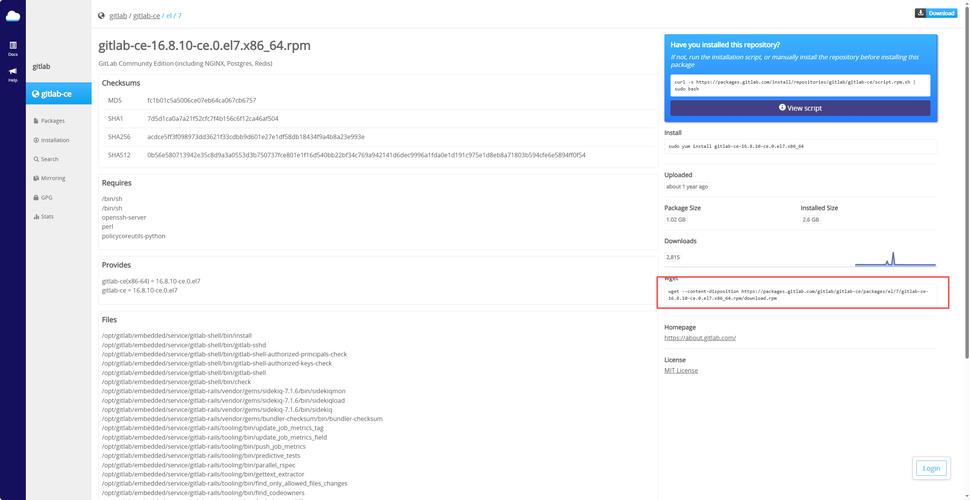The height and width of the screenshot is (500, 970).
Task: Click the wget download command box
Action: tap(800, 295)
